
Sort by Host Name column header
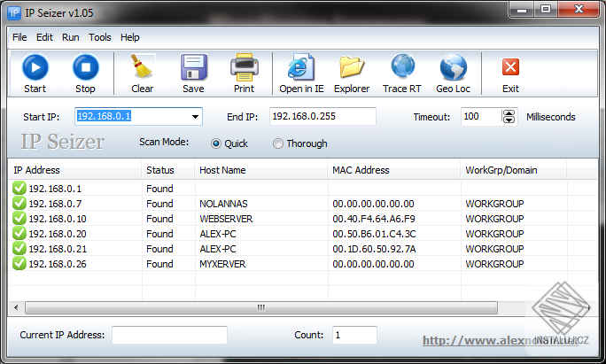261,170
